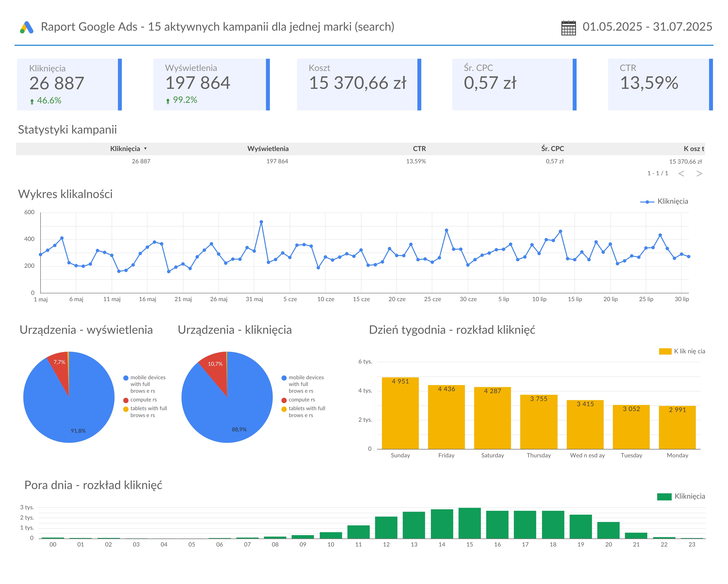
Task: Click the Sunday bar labeled 4 951
Action: point(400,413)
